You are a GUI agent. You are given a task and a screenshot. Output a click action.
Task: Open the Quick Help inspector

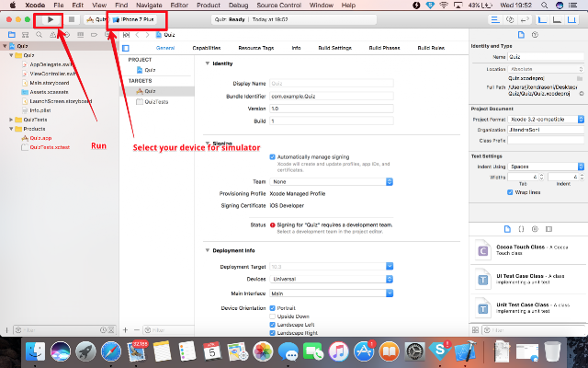click(535, 35)
